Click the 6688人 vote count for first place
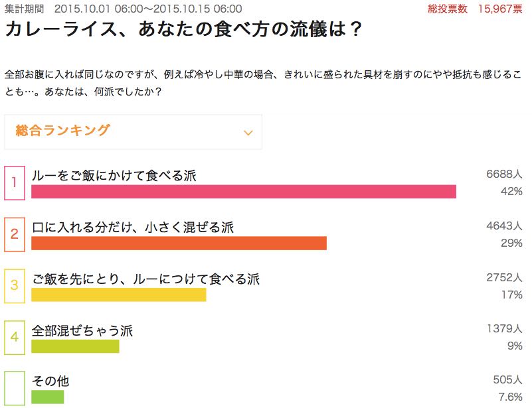 pyautogui.click(x=504, y=174)
